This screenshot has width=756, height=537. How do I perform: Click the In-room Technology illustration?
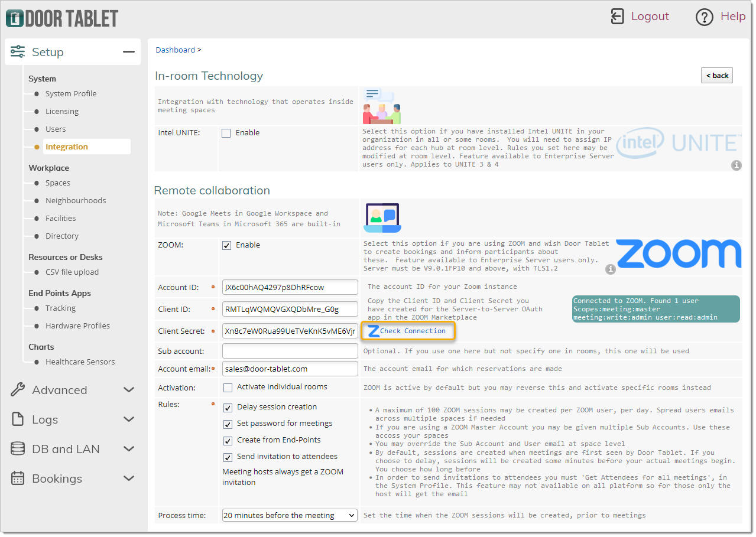[x=382, y=106]
